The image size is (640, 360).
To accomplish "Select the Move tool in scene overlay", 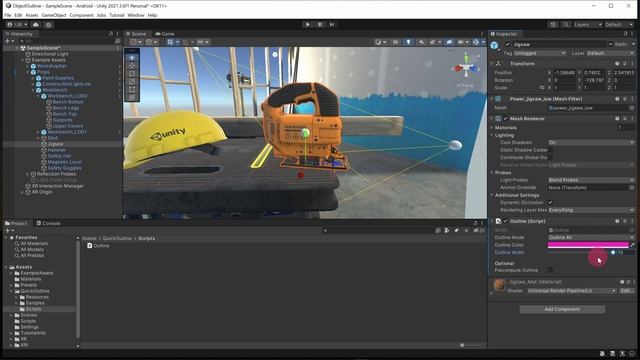I will pyautogui.click(x=132, y=66).
